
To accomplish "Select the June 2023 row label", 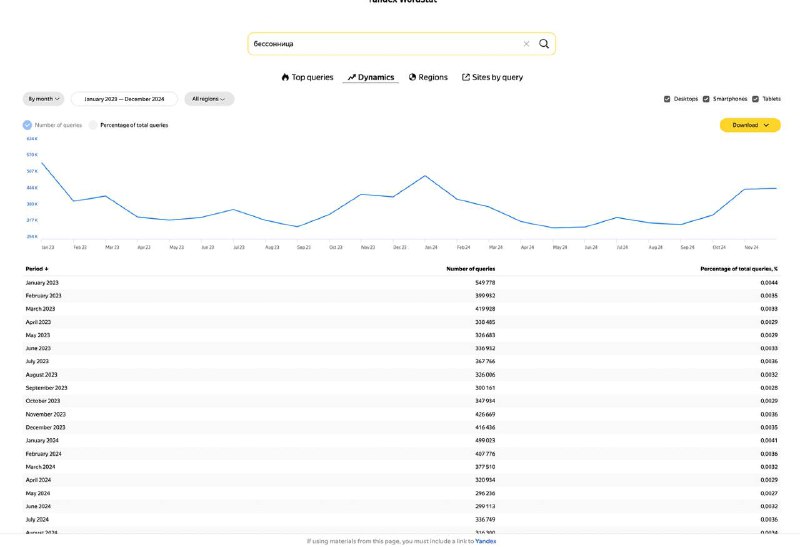I will (x=38, y=349).
